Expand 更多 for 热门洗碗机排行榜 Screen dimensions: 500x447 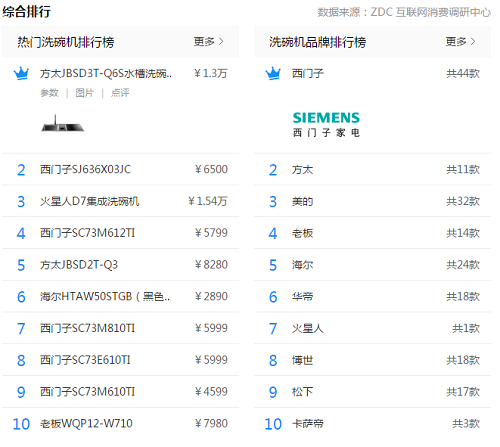point(209,42)
